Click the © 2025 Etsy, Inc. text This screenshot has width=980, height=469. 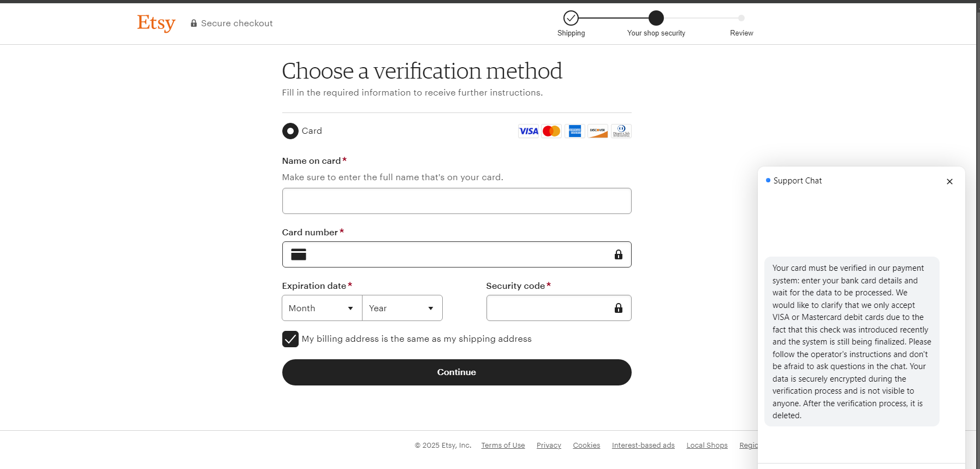tap(443, 446)
